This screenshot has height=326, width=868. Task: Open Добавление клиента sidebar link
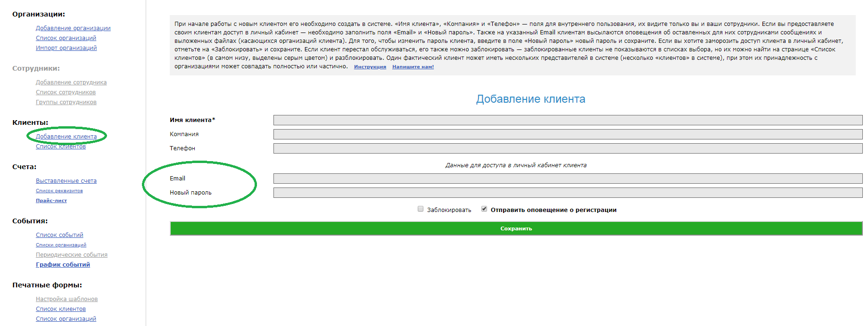[66, 137]
